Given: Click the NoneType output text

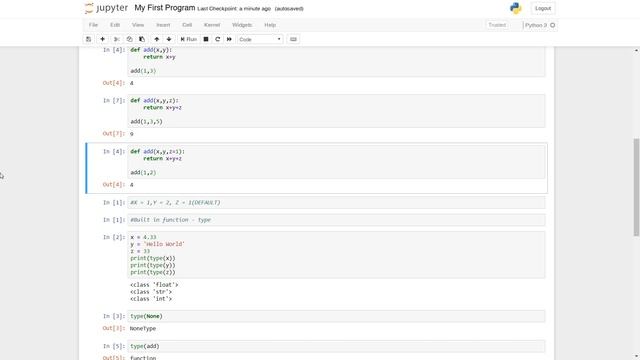Looking at the screenshot, I should 143,329.
